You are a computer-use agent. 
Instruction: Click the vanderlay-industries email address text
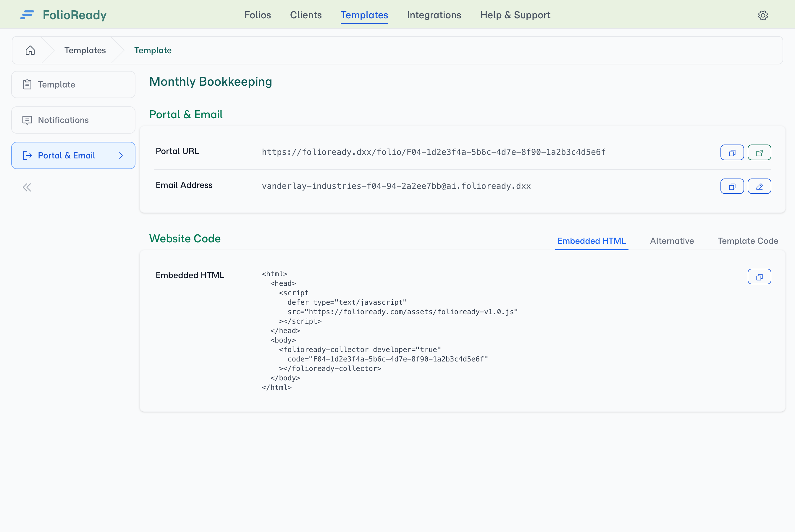[396, 186]
